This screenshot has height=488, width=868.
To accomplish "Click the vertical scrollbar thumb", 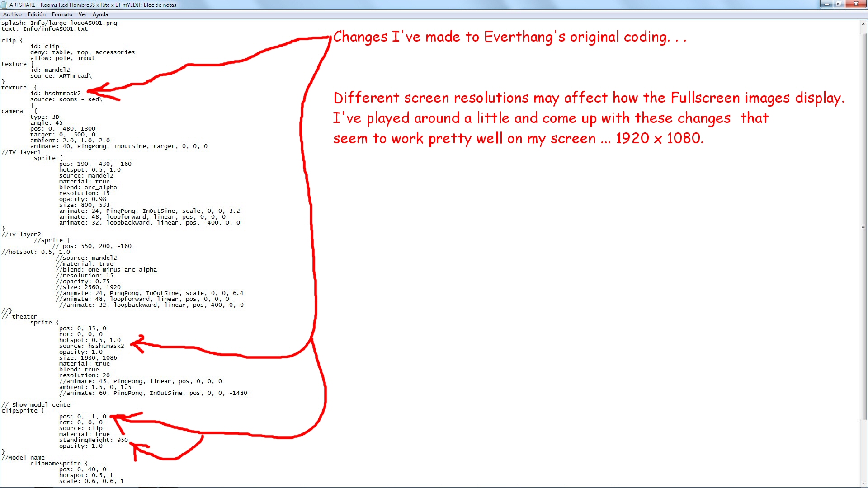I will 863,226.
